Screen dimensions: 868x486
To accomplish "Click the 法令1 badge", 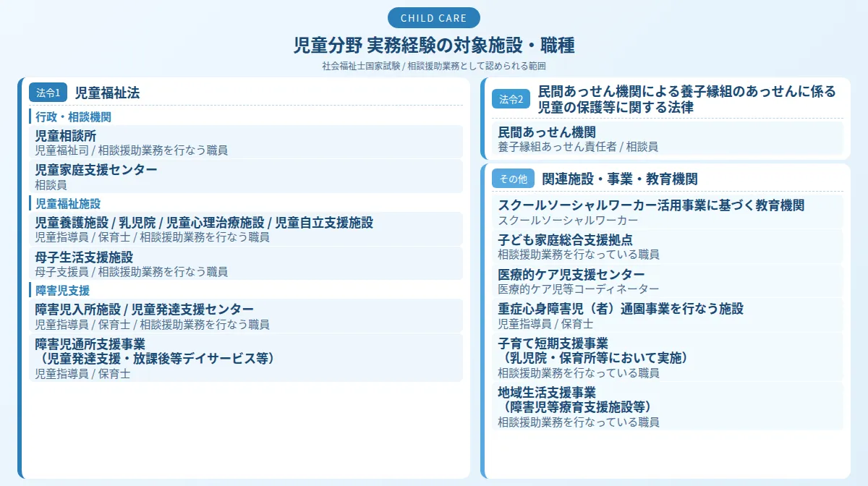I will (x=48, y=93).
